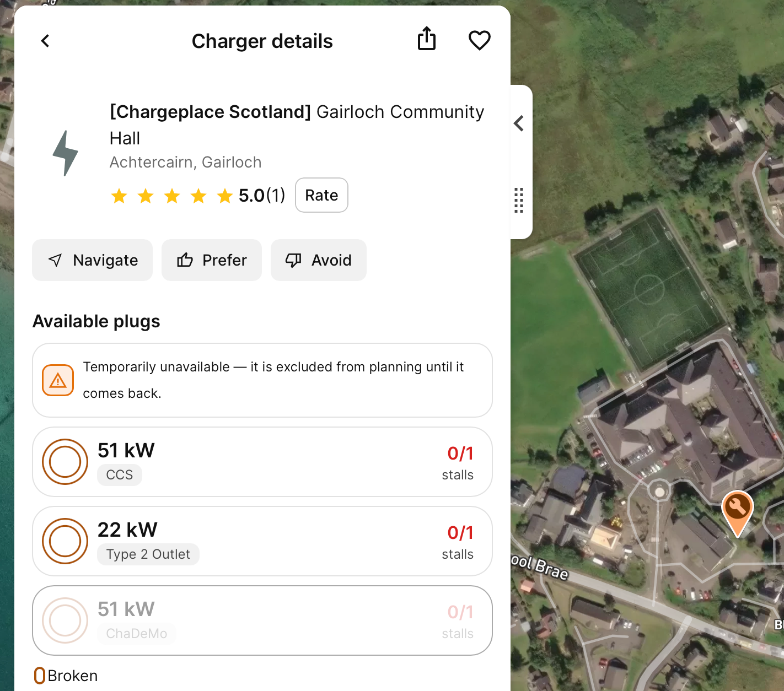Click the first rating star
The width and height of the screenshot is (784, 691).
119,196
